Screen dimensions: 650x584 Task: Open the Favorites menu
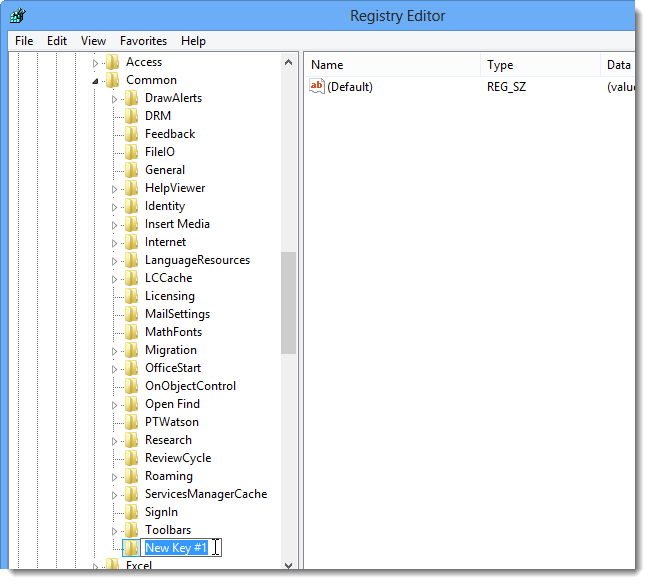click(143, 41)
